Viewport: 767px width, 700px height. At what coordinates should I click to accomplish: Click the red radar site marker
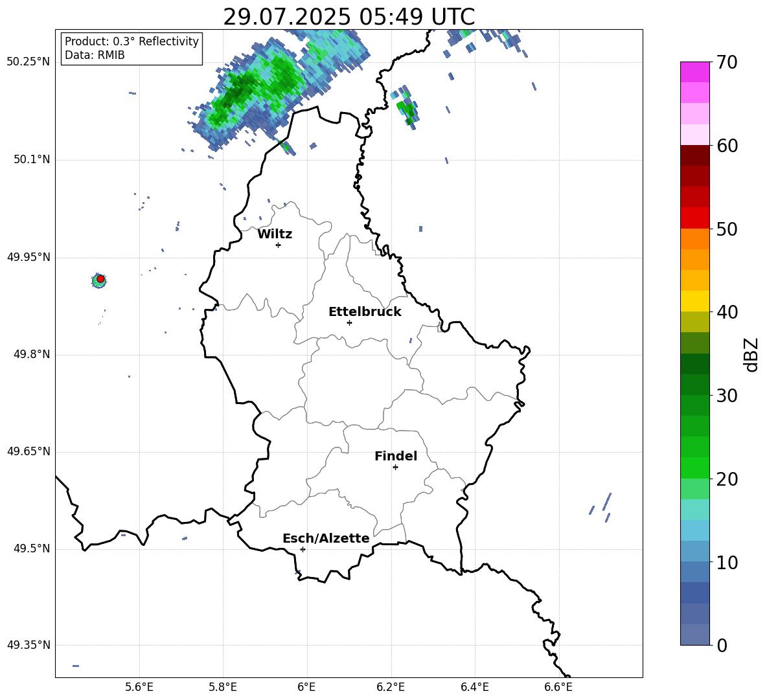[x=100, y=279]
